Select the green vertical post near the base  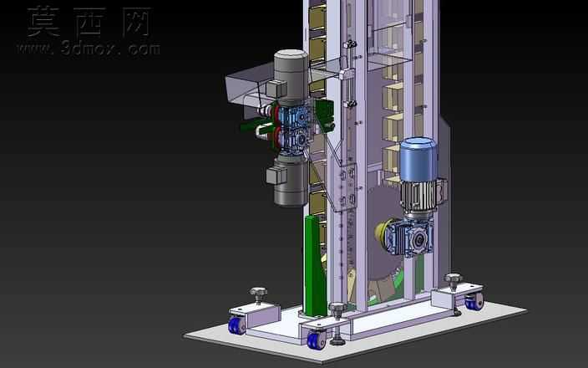315,265
